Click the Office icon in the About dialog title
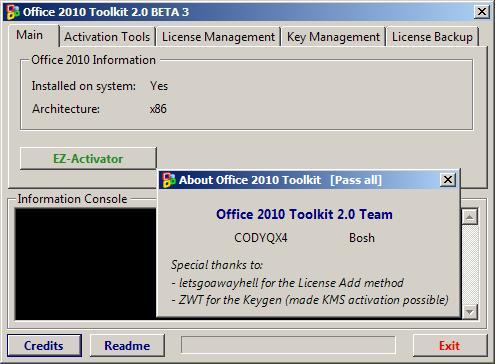Image resolution: width=495 pixels, height=364 pixels. [169, 180]
